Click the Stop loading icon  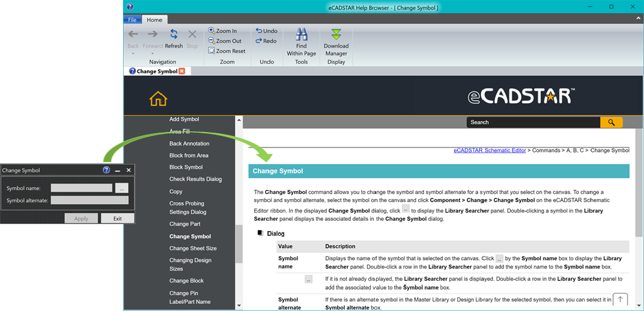(x=192, y=35)
